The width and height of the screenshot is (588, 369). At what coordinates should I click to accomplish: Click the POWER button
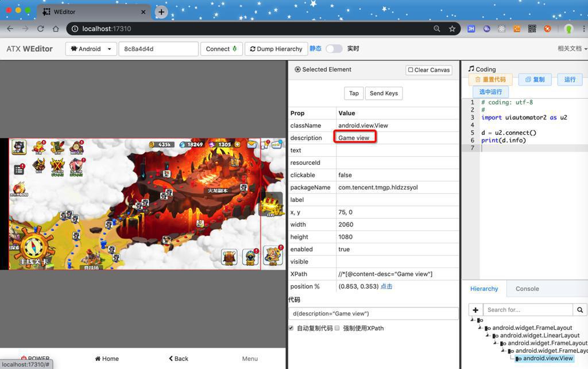(35, 358)
